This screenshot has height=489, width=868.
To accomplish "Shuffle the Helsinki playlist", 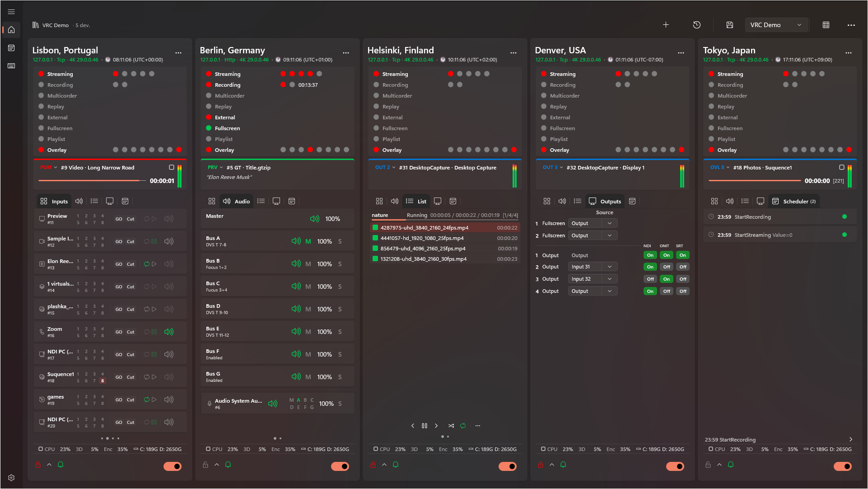I will pos(451,426).
